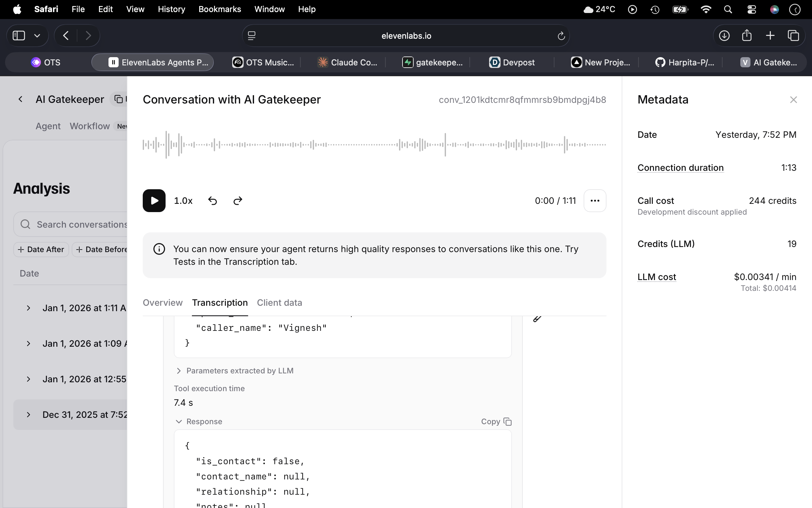812x508 pixels.
Task: Play the conversation audio recording
Action: click(x=154, y=201)
